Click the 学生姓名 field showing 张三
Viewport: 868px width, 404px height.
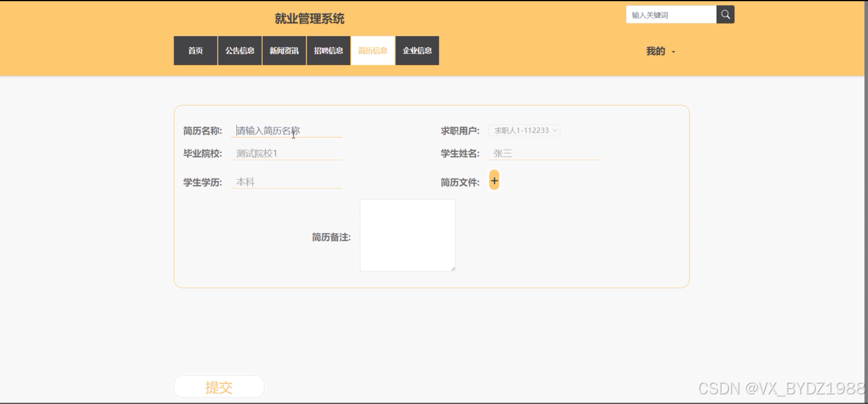coord(544,153)
